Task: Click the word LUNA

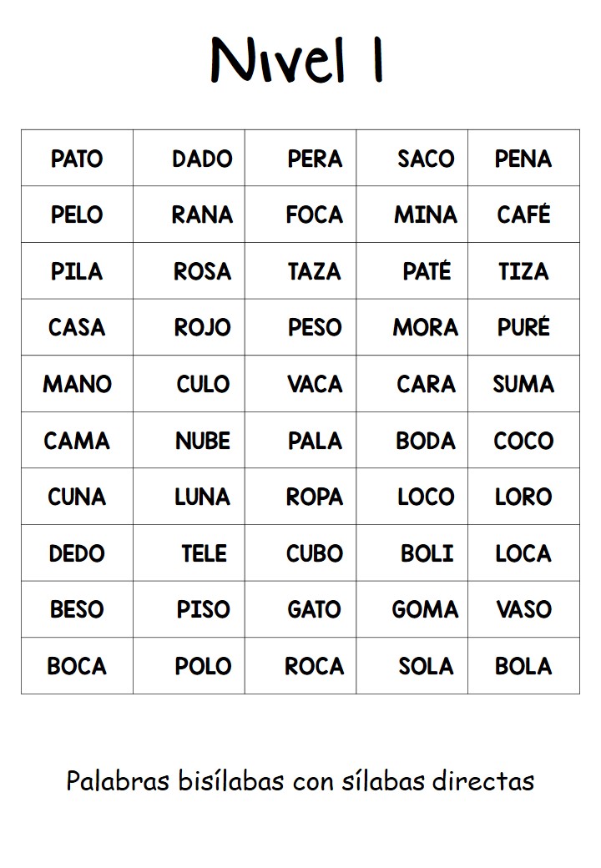Action: click(203, 497)
